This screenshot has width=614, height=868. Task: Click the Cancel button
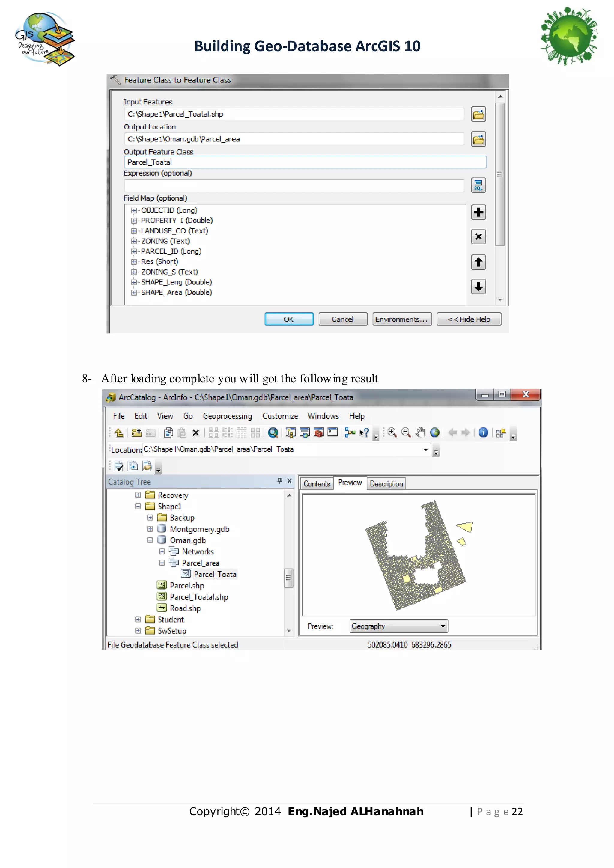[343, 319]
